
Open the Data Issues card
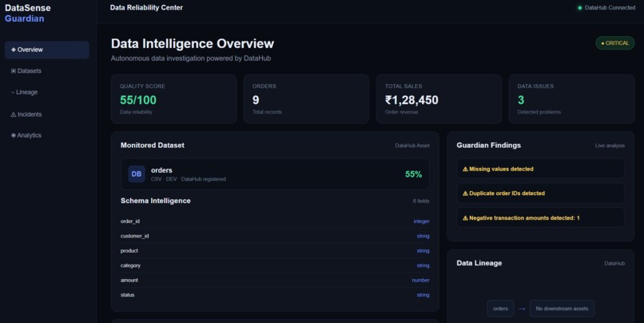point(572,99)
